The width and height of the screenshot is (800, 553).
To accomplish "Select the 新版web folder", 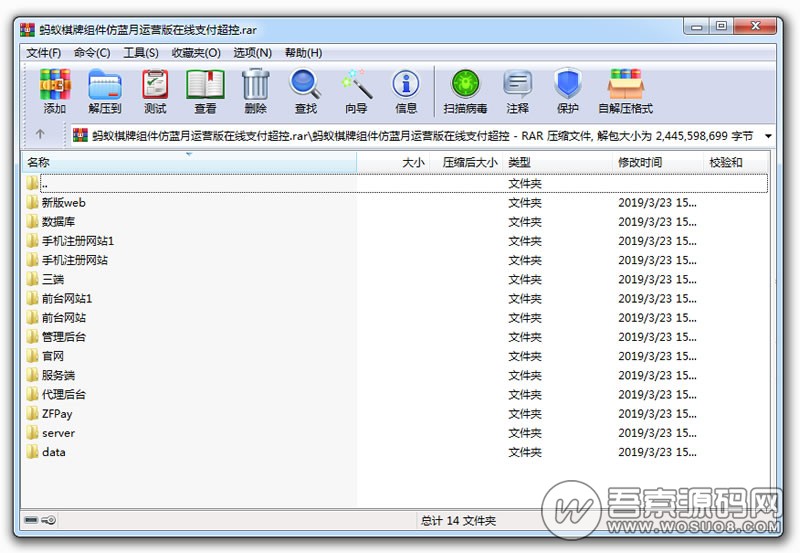I will tap(396, 203).
